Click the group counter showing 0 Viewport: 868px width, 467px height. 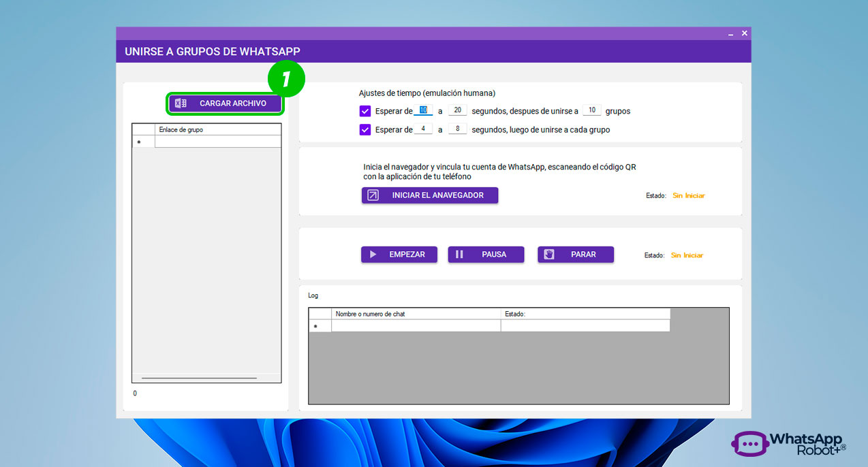[x=135, y=393]
